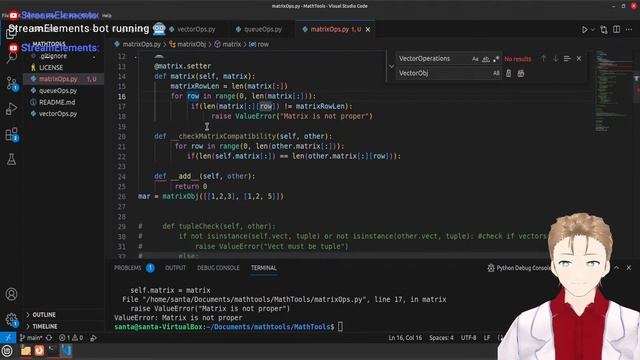
Task: Open the OUTPUT panel tab
Action: 176,268
